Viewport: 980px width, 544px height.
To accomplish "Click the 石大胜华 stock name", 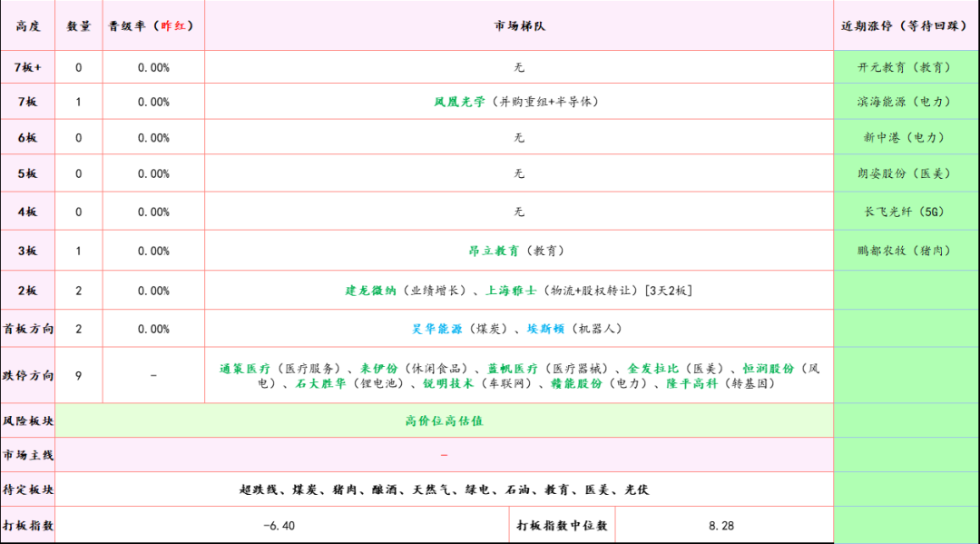I will (x=320, y=383).
